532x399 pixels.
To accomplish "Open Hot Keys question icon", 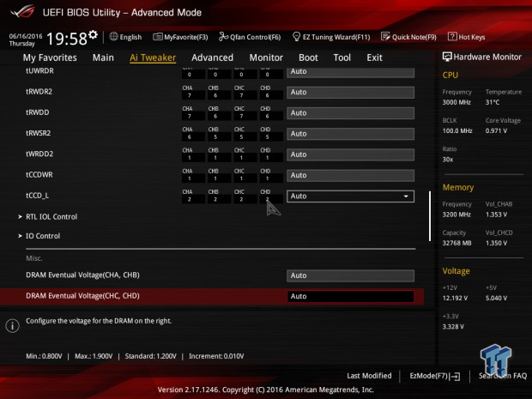I will [x=452, y=36].
